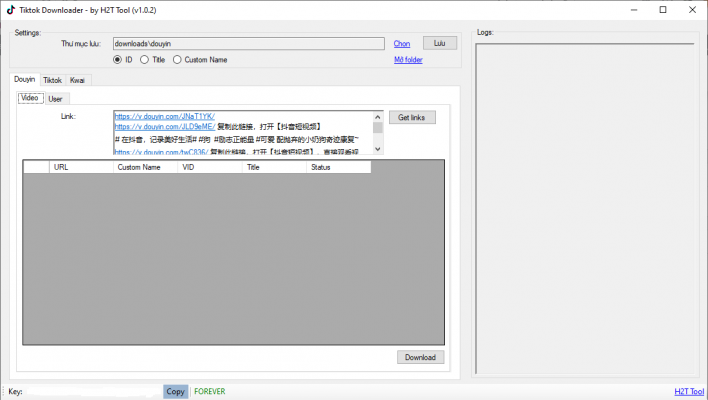Switch to the Kwai tab

77,80
